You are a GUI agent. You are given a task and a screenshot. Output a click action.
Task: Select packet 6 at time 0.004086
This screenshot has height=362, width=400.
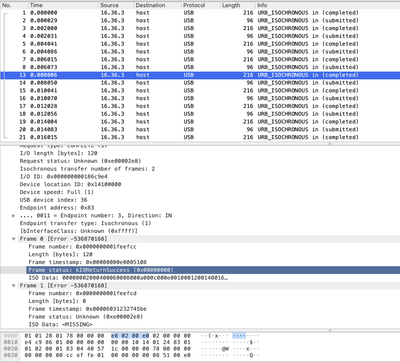click(x=200, y=52)
